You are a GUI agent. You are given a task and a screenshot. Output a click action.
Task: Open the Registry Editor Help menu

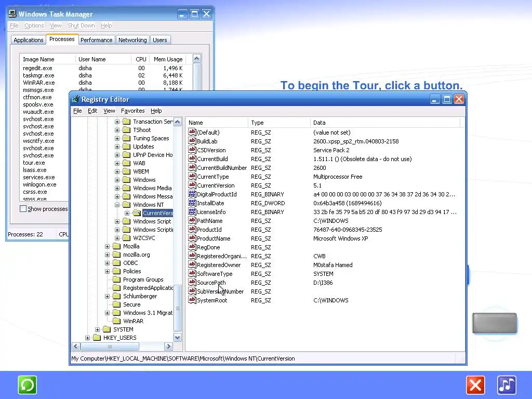(156, 111)
